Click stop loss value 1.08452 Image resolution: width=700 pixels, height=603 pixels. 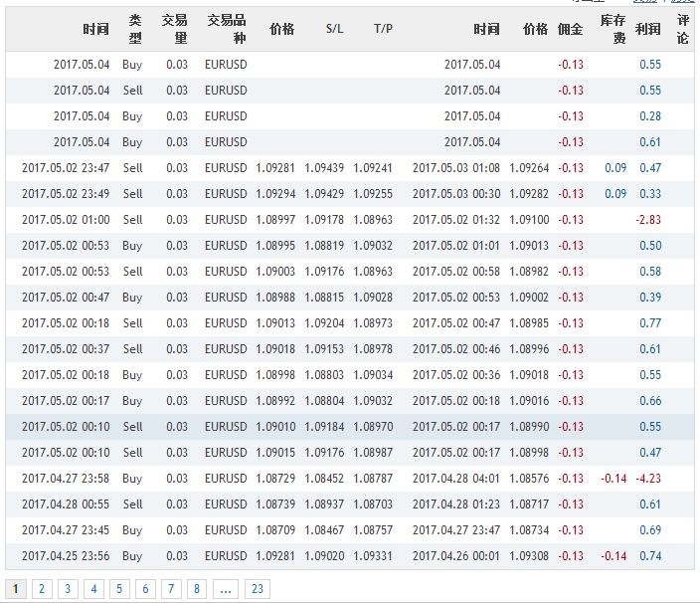click(324, 479)
